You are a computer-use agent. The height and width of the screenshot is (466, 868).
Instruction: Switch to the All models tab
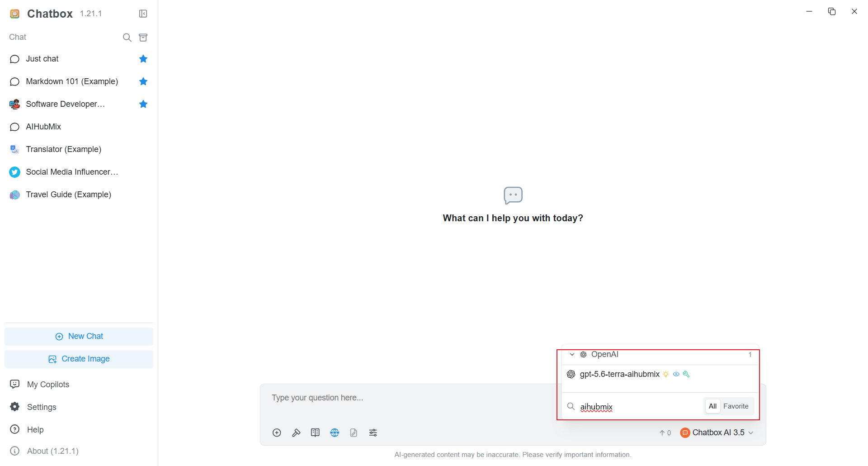712,406
